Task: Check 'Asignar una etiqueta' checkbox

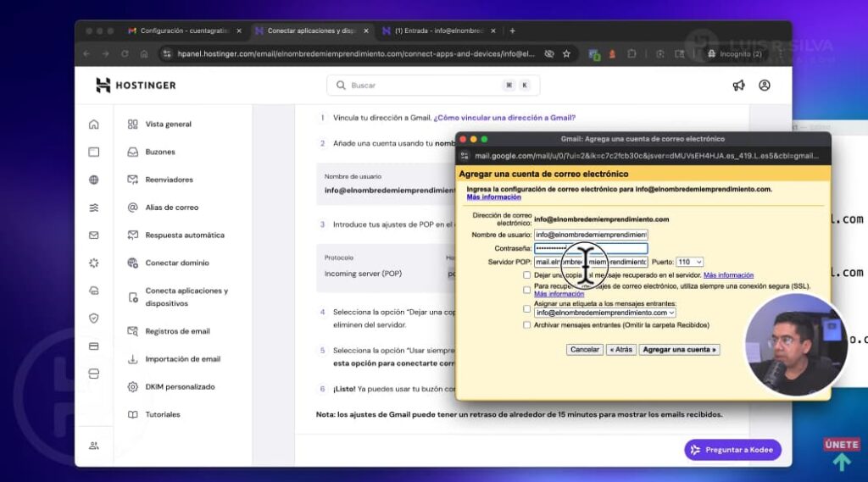Action: click(x=526, y=308)
